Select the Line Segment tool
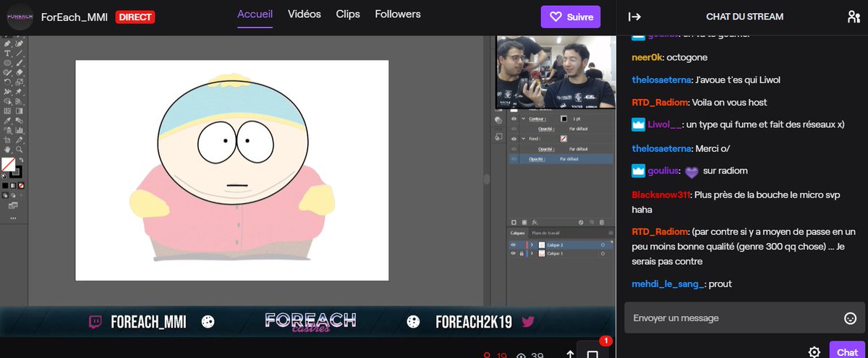Viewport: 868px width, 358px height. click(20, 53)
